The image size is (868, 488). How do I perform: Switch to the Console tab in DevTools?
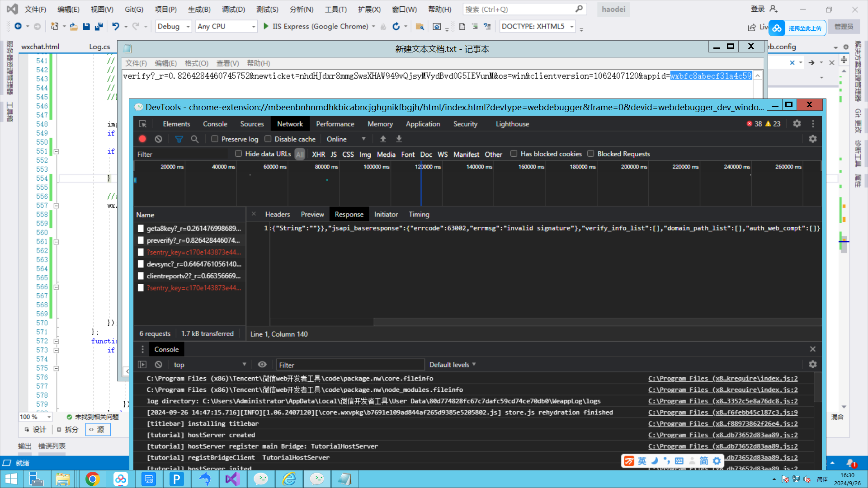pos(215,124)
